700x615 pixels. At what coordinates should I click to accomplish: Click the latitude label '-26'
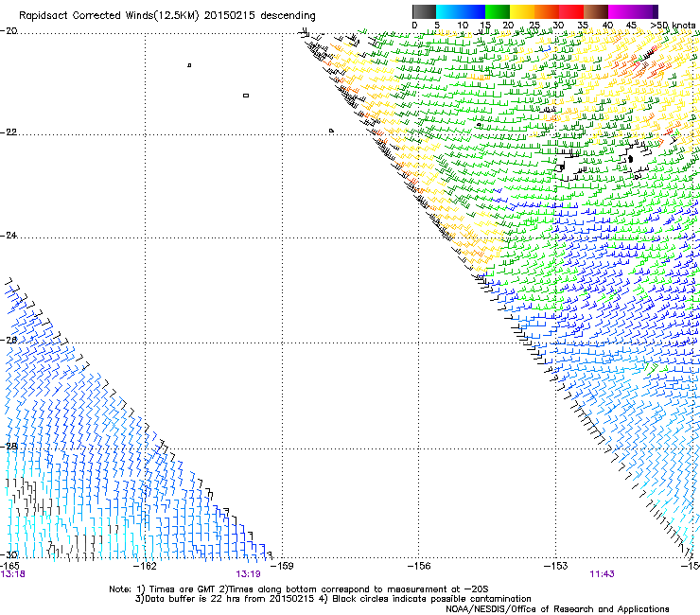click(9, 340)
